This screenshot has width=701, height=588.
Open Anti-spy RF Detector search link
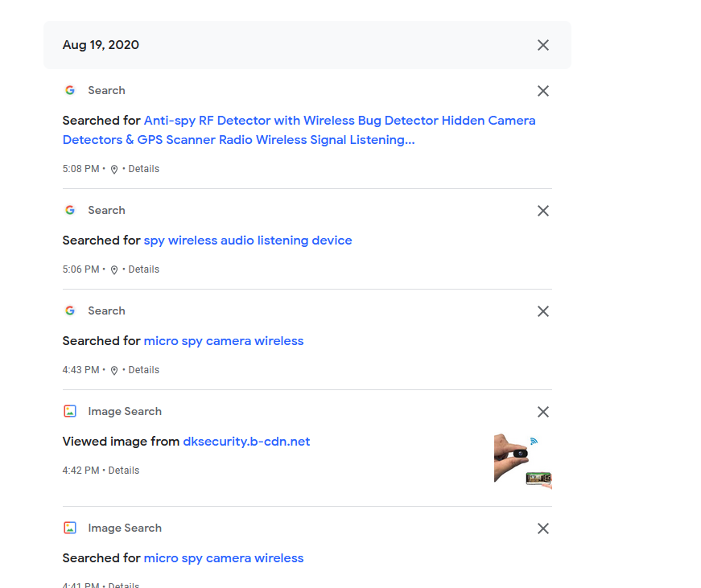[x=339, y=121]
